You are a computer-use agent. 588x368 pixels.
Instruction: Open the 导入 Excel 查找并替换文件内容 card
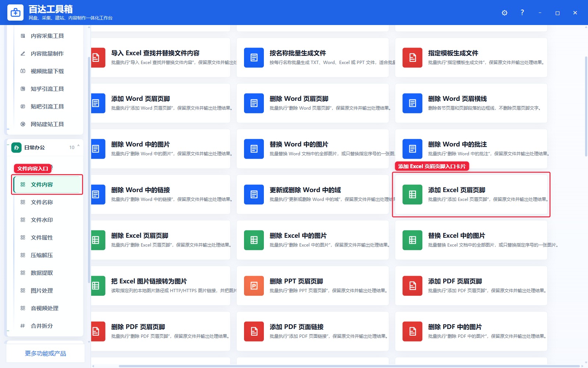pyautogui.click(x=161, y=58)
